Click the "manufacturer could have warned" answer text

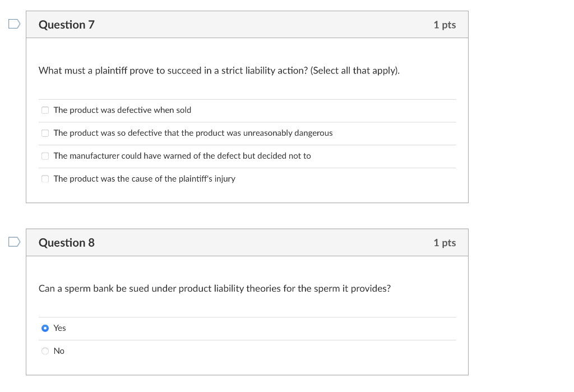click(x=182, y=156)
